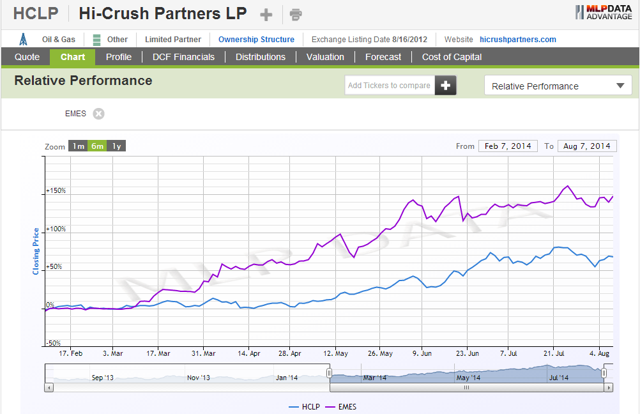Click the plus icon next to Hi-Crush Partners LP
Image resolution: width=640 pixels, height=414 pixels.
point(266,15)
